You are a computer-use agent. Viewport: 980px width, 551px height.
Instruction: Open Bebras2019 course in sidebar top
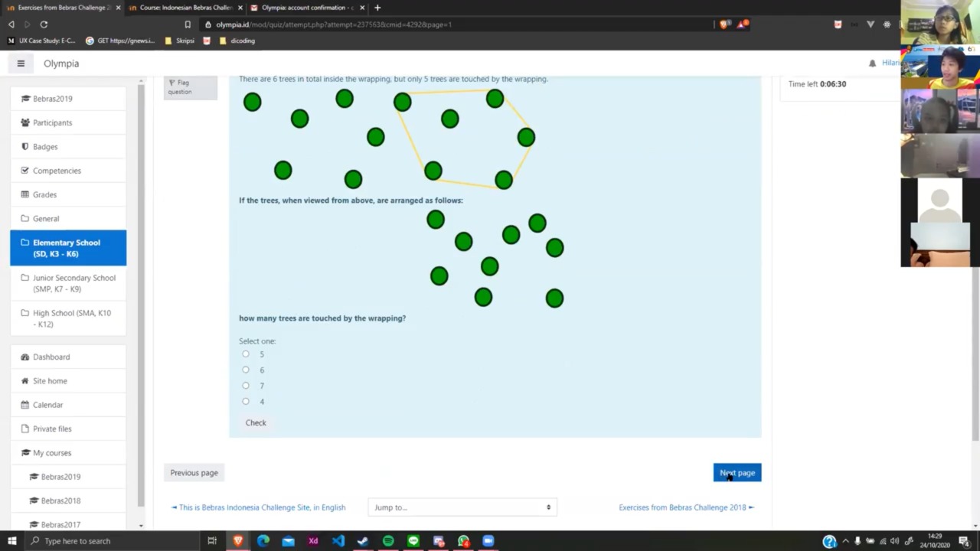[x=68, y=99]
